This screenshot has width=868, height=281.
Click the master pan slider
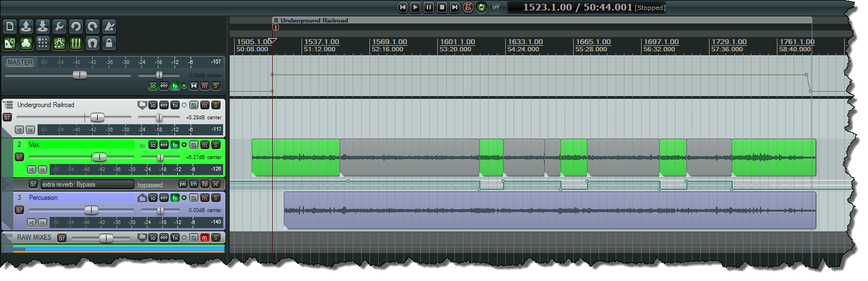tap(159, 75)
